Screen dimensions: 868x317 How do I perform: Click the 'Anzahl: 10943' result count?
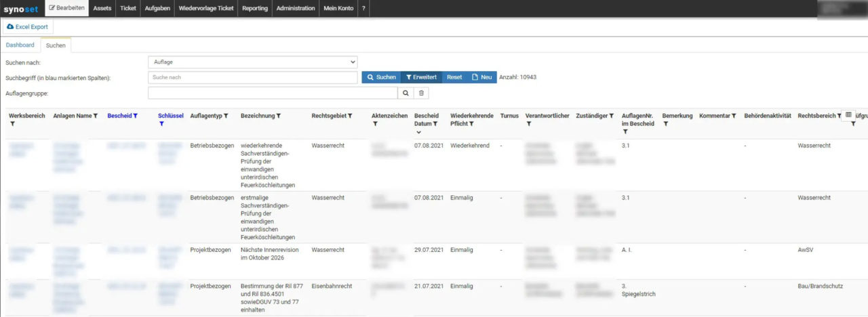518,77
